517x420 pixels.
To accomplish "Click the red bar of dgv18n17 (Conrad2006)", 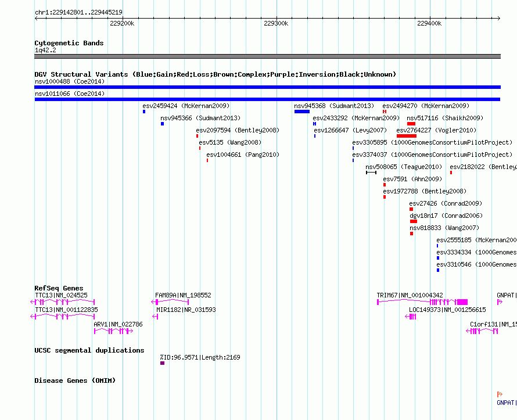I will (x=414, y=221).
